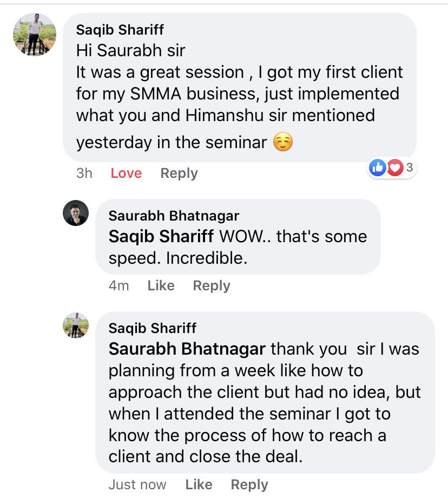The width and height of the screenshot is (448, 499).
Task: Toggle the Love reaction on top comment
Action: click(126, 174)
